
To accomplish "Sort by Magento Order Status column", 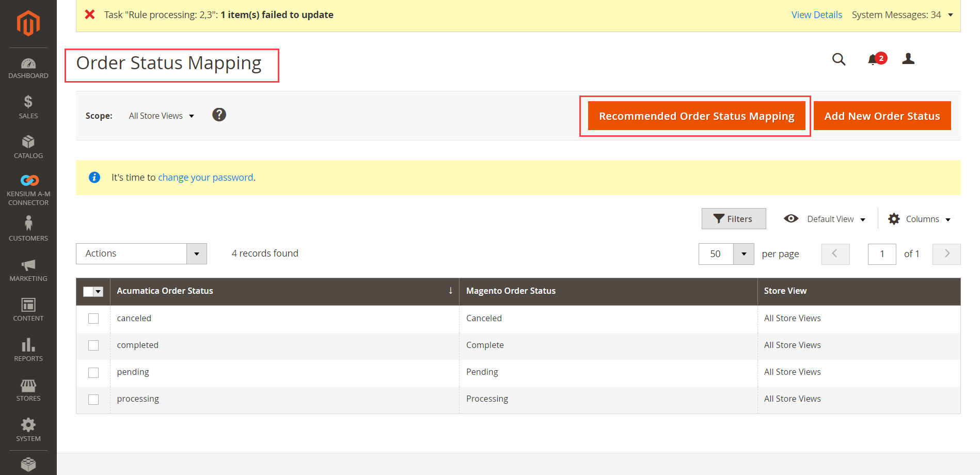I will [x=608, y=291].
